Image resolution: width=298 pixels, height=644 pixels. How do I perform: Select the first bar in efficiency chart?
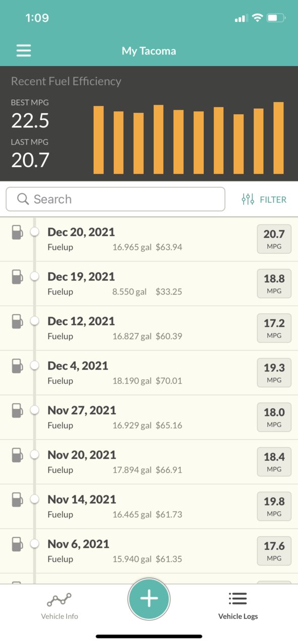pyautogui.click(x=99, y=140)
